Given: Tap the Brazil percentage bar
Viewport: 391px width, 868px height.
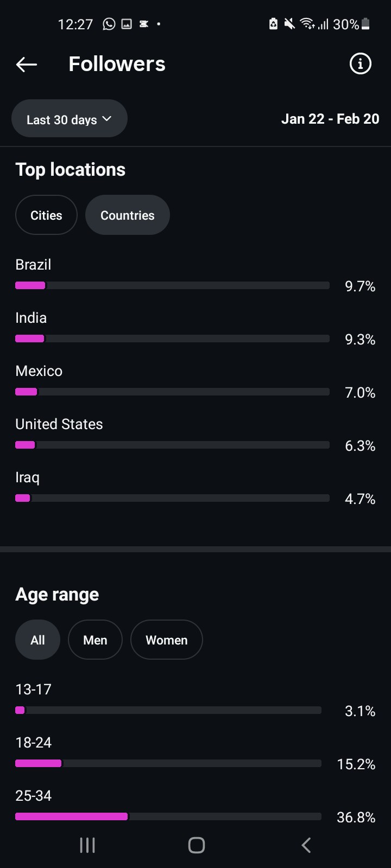Looking at the screenshot, I should (x=172, y=285).
